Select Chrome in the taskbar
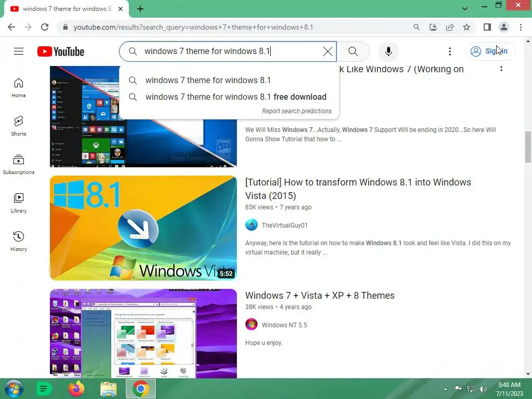This screenshot has height=399, width=532. point(141,389)
